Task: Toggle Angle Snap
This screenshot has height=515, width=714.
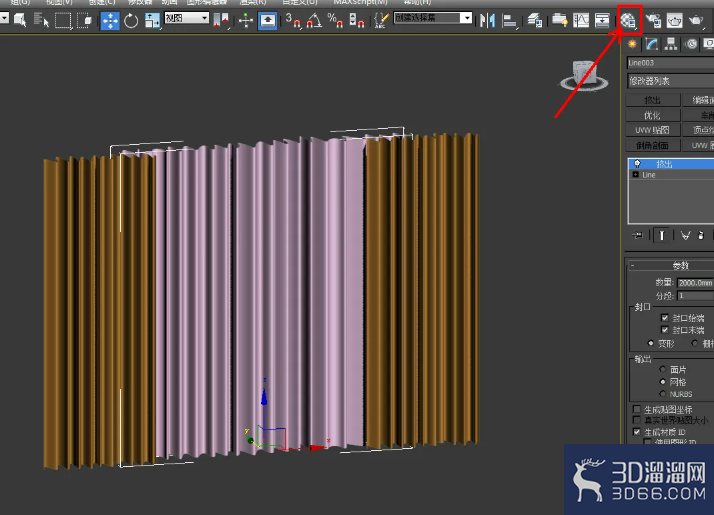Action: (314, 20)
